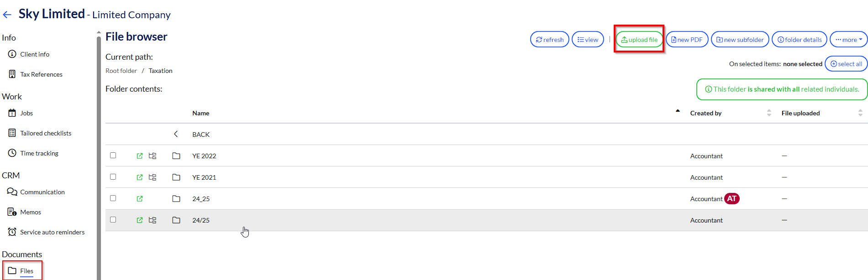
Task: Check the box for 24_25 folder
Action: click(113, 198)
